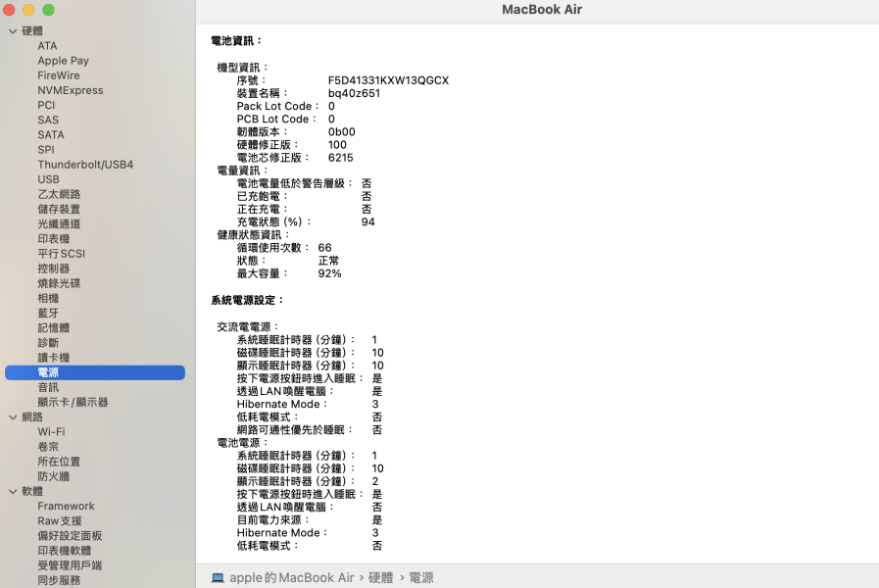Minimize the window with the yellow button
The height and width of the screenshot is (588, 879).
click(x=28, y=10)
